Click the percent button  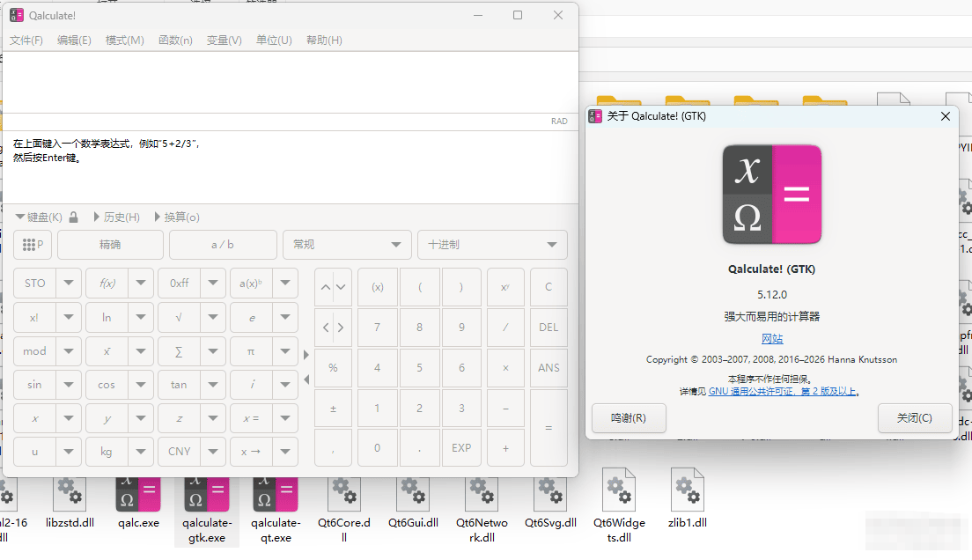tap(333, 368)
